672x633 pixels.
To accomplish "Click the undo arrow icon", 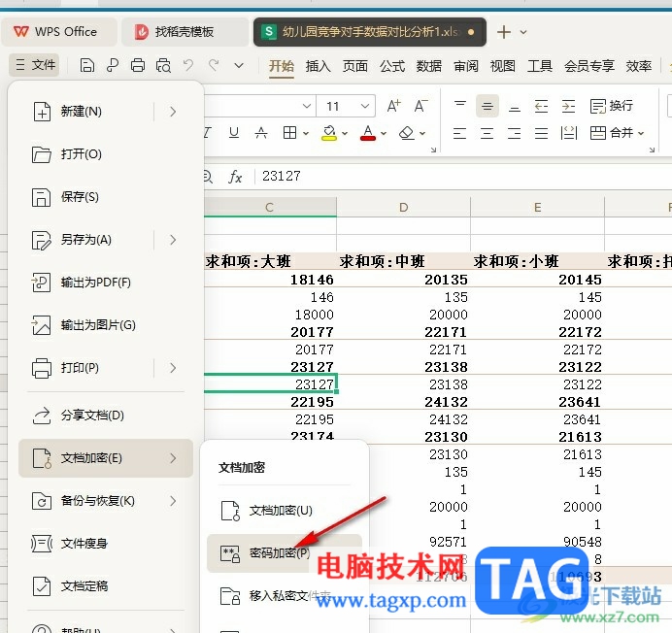I will pos(188,66).
